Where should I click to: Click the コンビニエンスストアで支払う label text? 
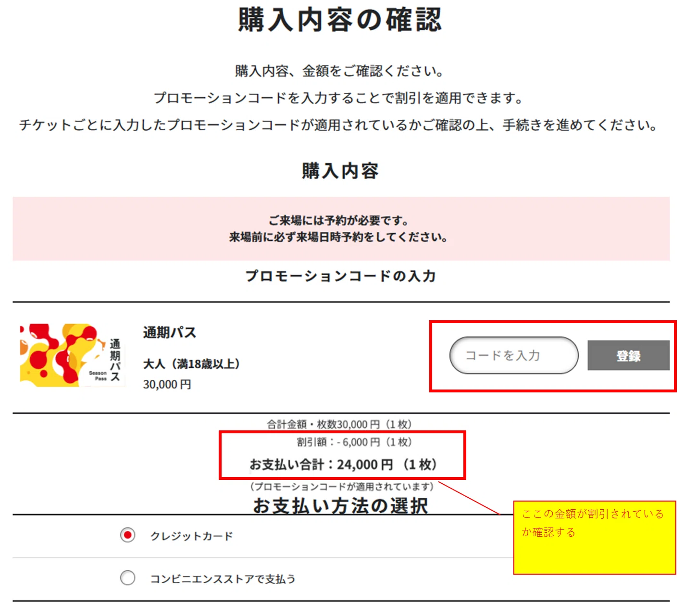pos(223,578)
